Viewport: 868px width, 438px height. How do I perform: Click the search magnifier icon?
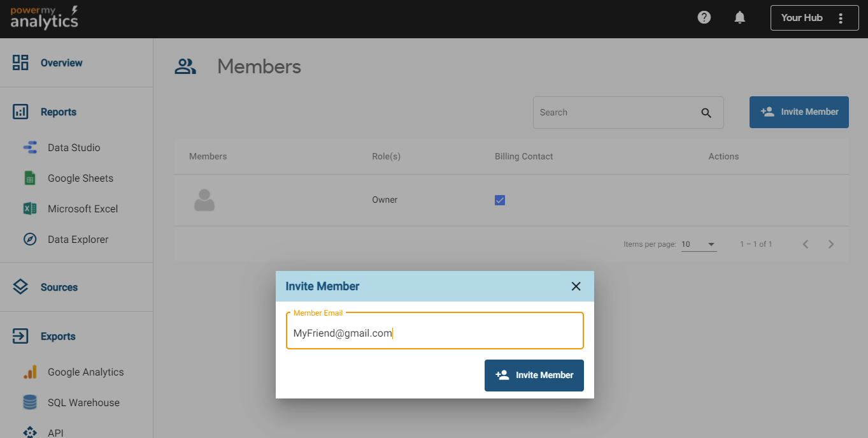pyautogui.click(x=706, y=113)
